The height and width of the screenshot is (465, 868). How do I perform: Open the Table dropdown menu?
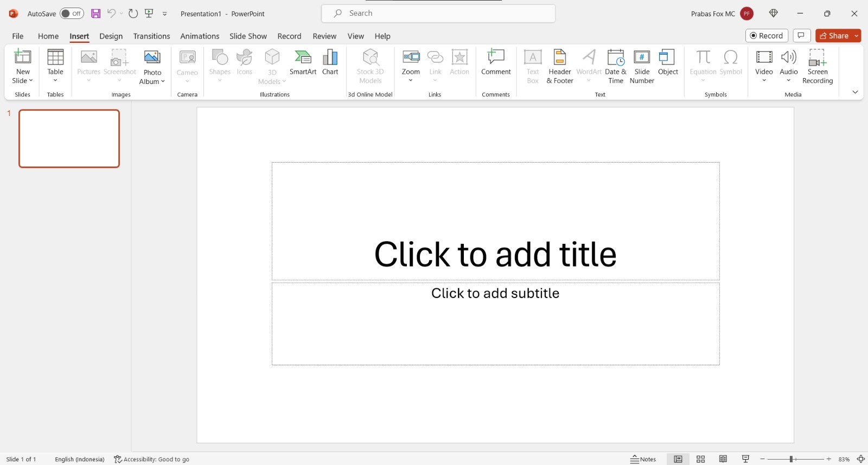click(x=55, y=66)
